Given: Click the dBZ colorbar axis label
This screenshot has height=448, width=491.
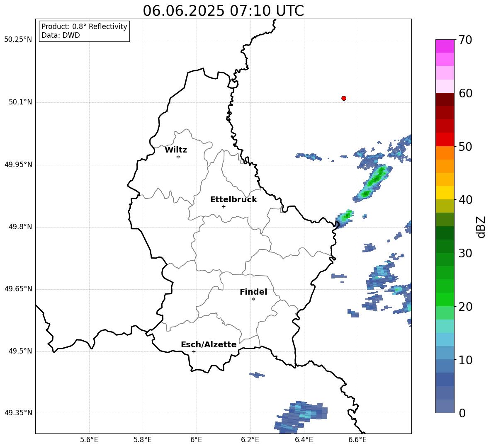Looking at the screenshot, I should click(481, 227).
